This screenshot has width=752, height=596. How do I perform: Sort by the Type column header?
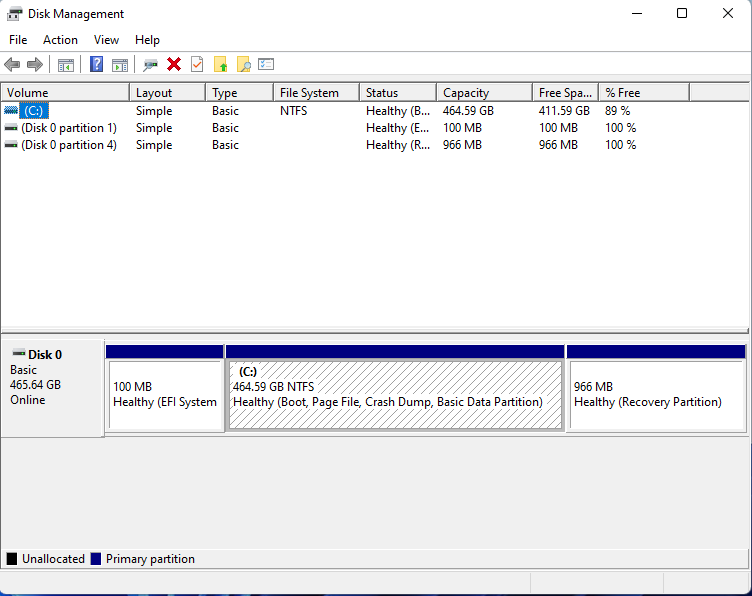click(x=240, y=93)
